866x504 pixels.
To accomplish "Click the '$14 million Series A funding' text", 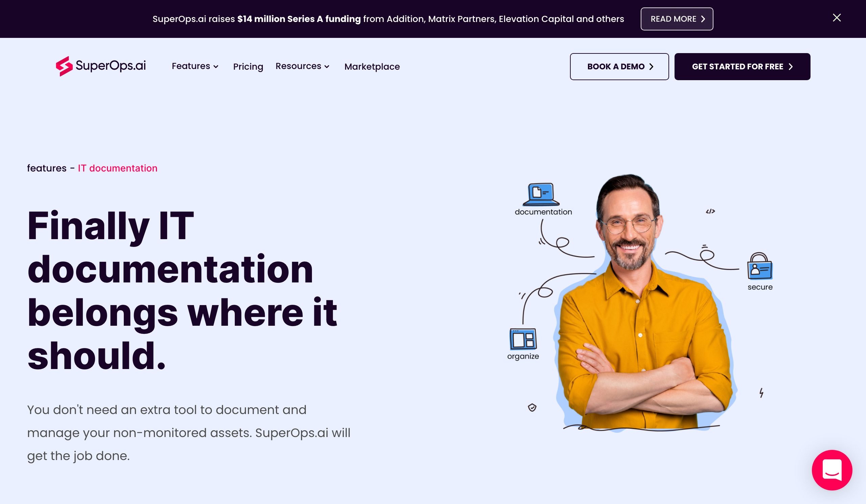I will point(299,19).
